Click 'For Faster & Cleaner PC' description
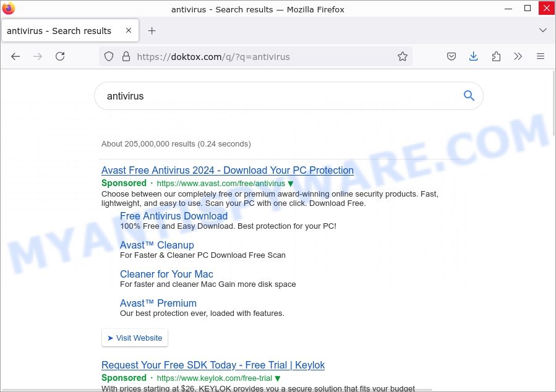Screen dimensions: 556x392 tap(202, 255)
